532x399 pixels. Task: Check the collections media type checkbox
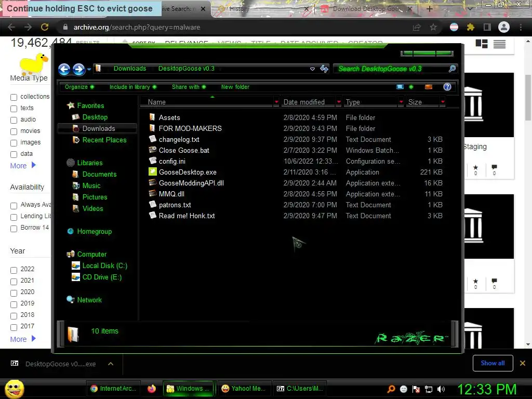click(x=14, y=97)
